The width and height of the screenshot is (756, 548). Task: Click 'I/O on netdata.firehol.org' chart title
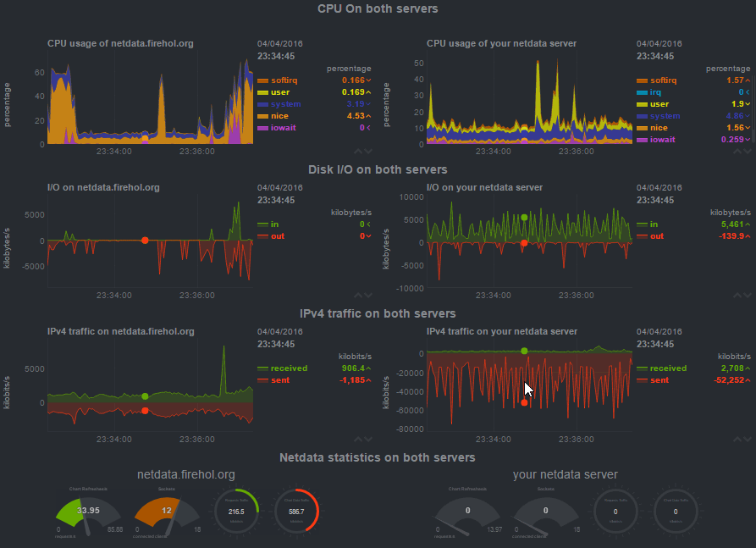tap(103, 187)
